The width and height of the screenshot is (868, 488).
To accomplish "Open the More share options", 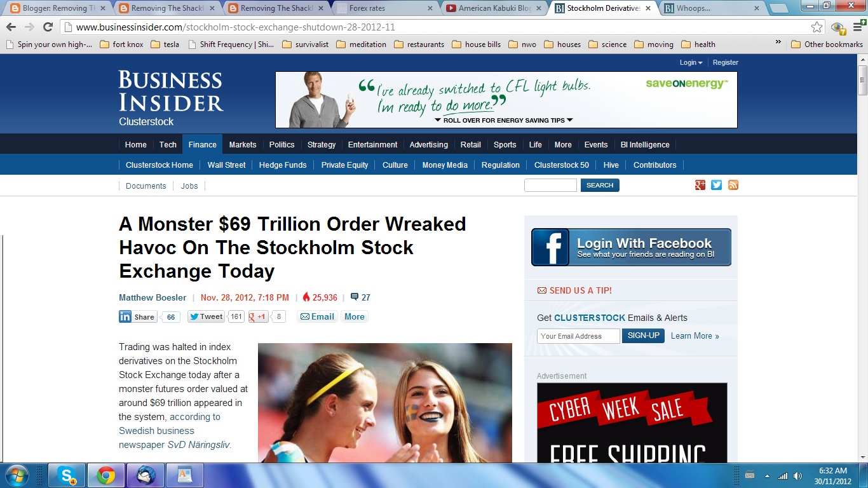I will 355,316.
